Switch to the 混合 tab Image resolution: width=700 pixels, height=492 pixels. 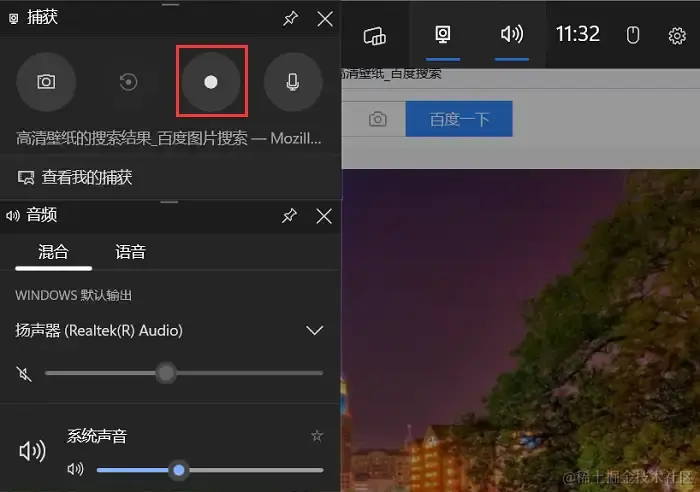coord(54,253)
